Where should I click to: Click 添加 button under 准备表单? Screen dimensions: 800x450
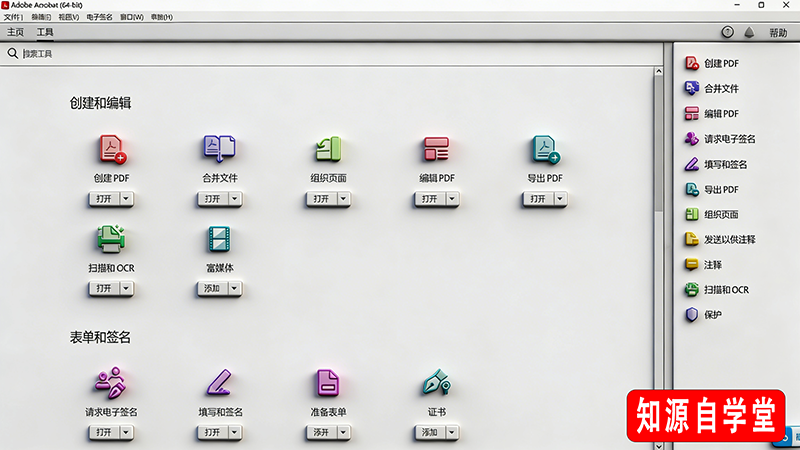(x=322, y=432)
